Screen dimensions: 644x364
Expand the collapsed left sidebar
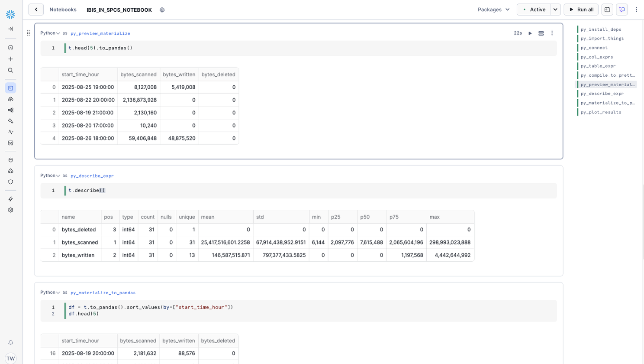(11, 29)
